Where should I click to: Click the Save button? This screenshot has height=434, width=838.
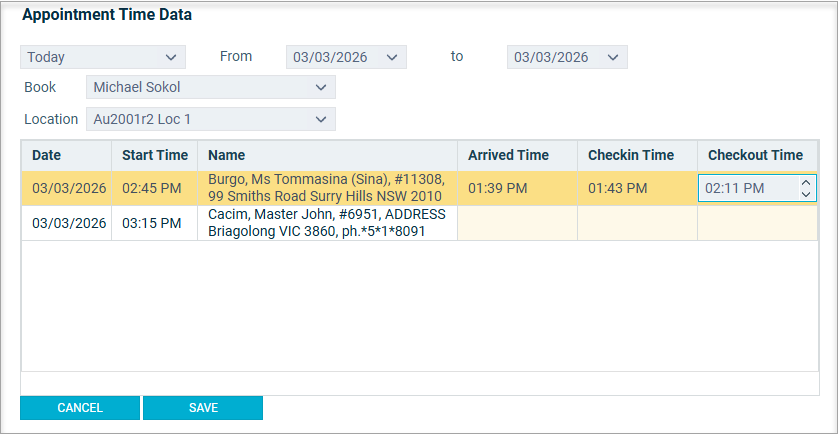pyautogui.click(x=203, y=408)
